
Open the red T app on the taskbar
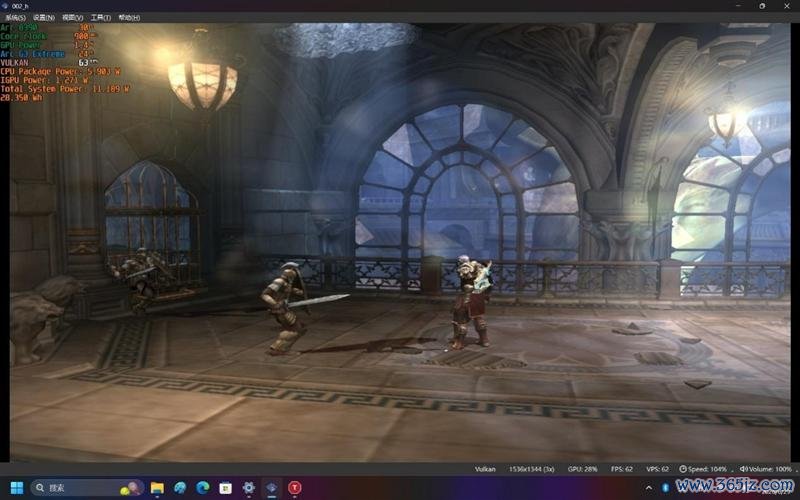point(294,488)
